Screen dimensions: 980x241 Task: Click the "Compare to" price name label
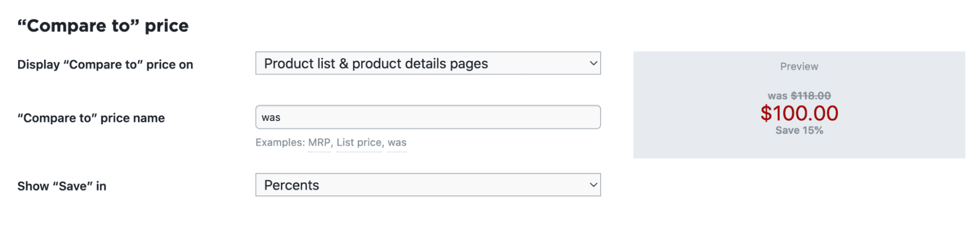pyautogui.click(x=91, y=118)
